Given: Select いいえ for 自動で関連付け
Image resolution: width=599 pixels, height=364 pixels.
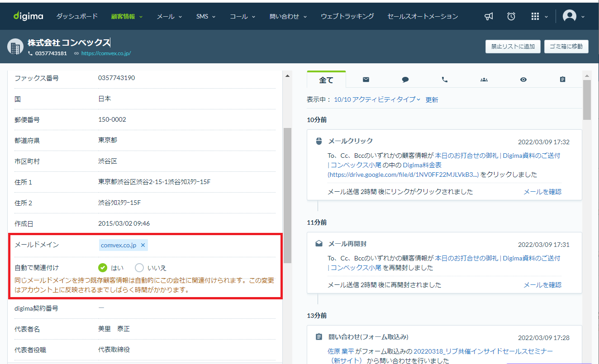Looking at the screenshot, I should [x=139, y=268].
